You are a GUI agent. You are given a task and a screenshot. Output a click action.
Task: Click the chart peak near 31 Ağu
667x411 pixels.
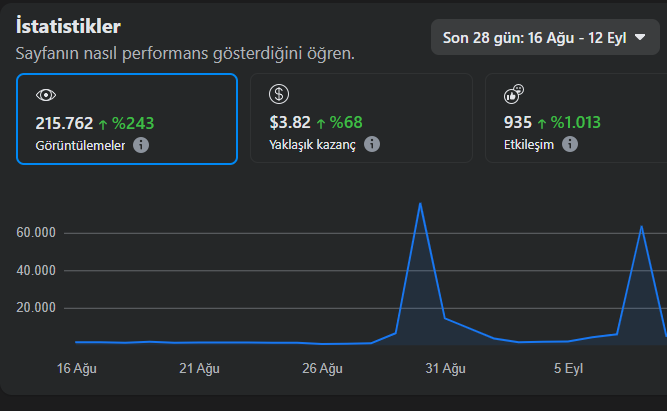(x=420, y=204)
